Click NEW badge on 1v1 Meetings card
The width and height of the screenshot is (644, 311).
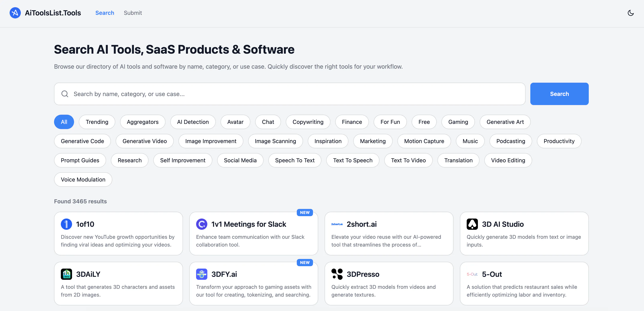click(305, 213)
